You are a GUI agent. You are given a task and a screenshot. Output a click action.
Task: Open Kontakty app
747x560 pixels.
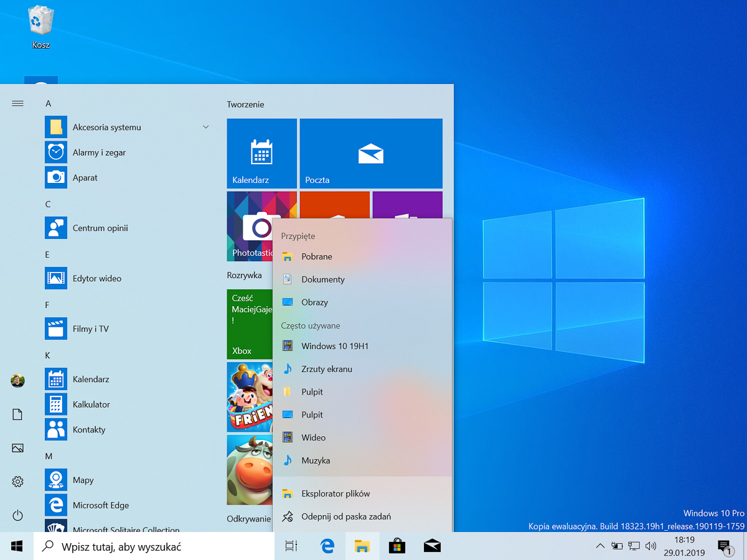pos(128,429)
